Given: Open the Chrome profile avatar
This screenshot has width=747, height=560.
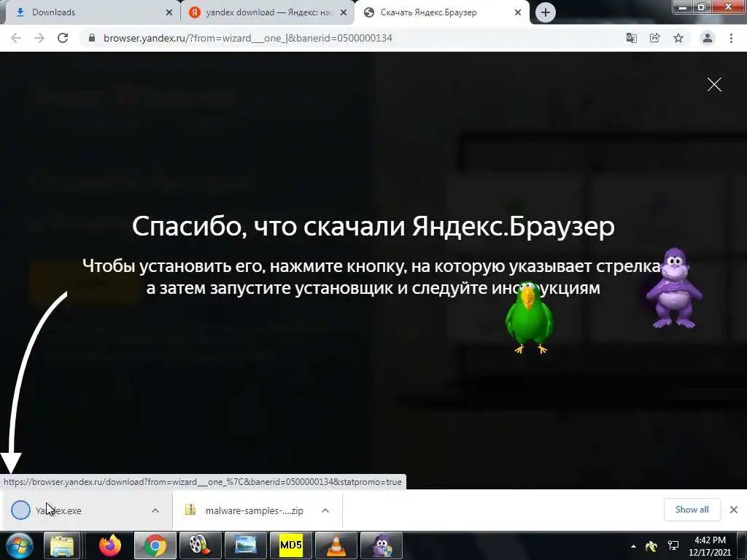Looking at the screenshot, I should (708, 38).
